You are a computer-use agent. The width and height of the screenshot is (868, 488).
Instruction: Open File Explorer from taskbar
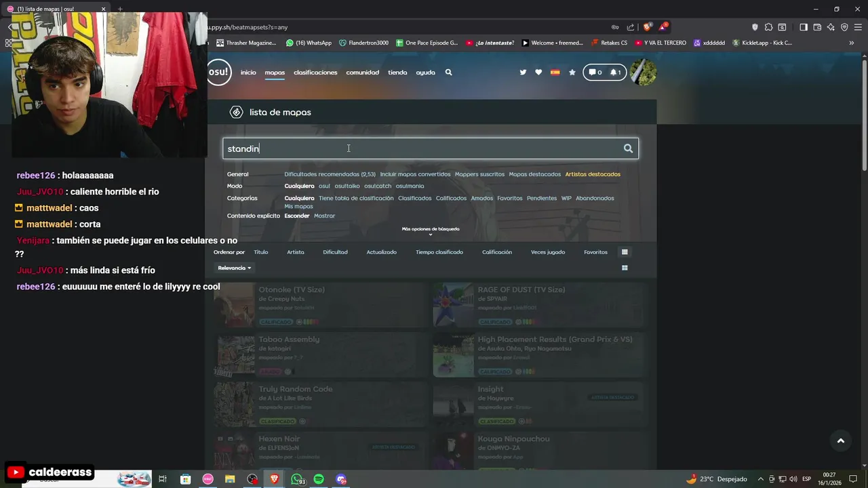(230, 479)
